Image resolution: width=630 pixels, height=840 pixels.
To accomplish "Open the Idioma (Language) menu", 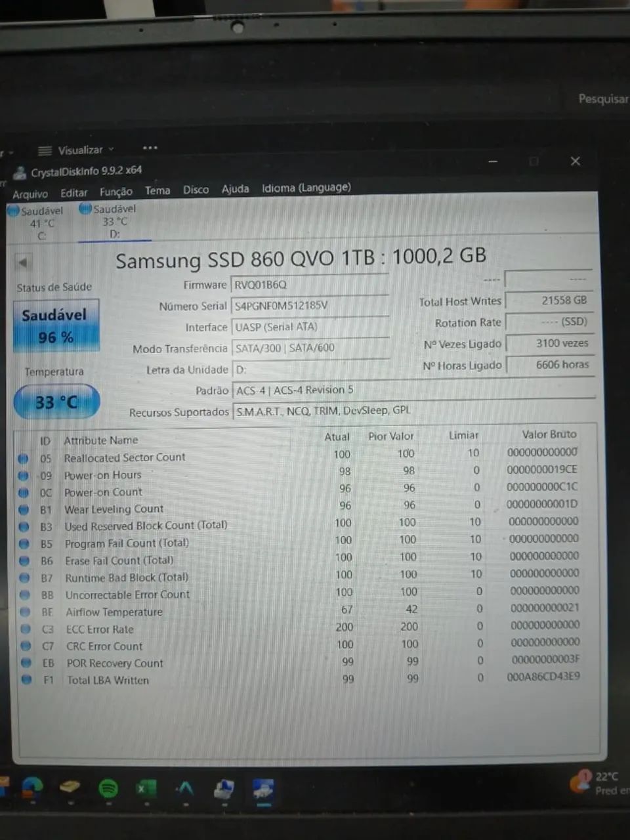I will [x=306, y=188].
